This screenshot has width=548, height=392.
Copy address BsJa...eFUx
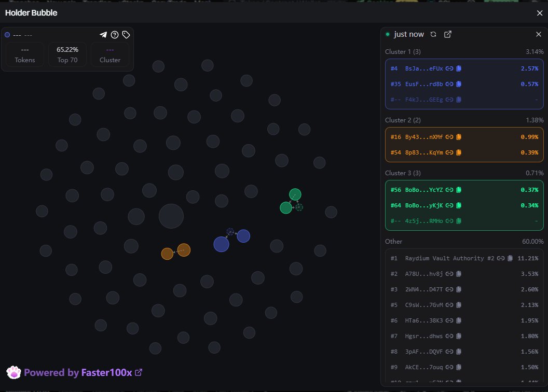[459, 68]
